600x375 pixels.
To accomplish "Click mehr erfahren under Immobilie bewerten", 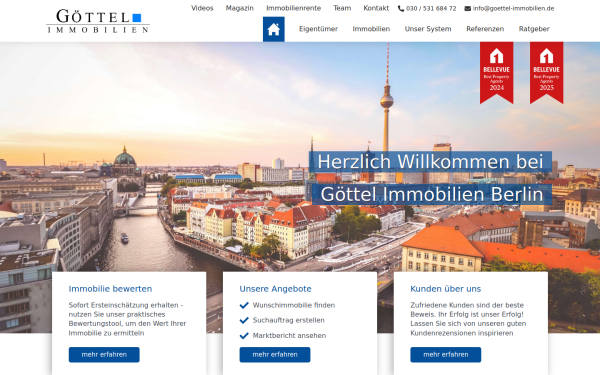I will (104, 355).
